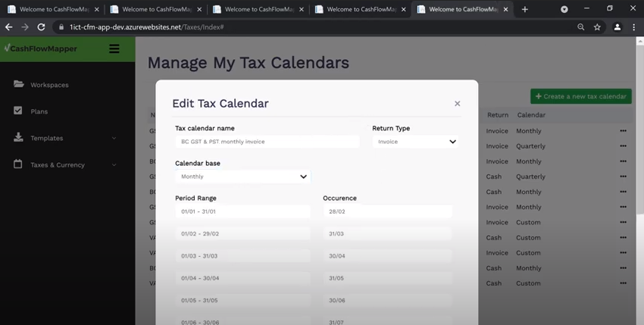Bookmark this page with the star icon

click(597, 27)
